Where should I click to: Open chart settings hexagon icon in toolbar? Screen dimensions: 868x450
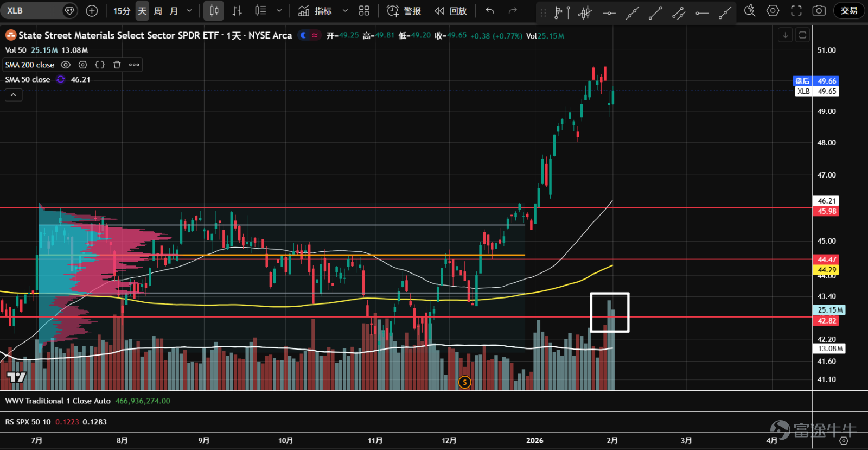(773, 11)
